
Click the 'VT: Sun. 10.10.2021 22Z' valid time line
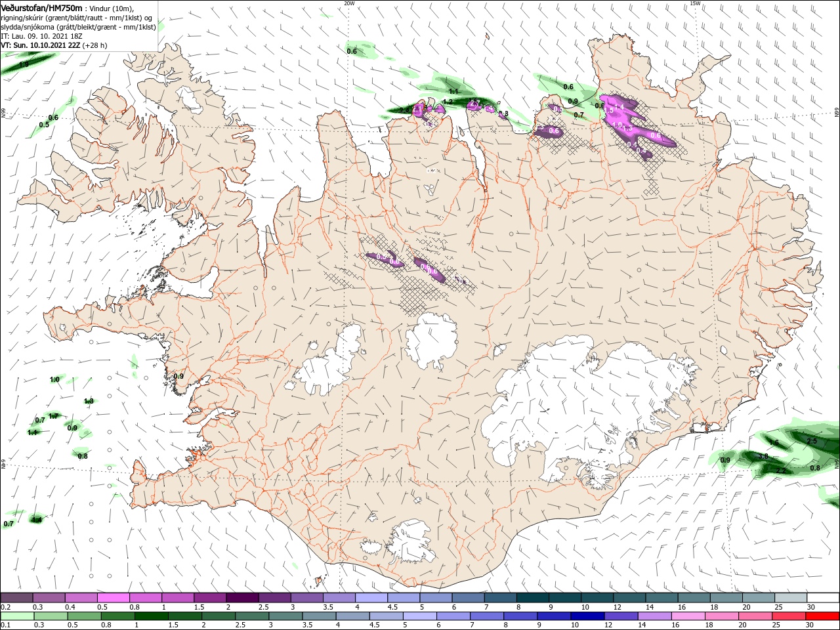tap(54, 45)
